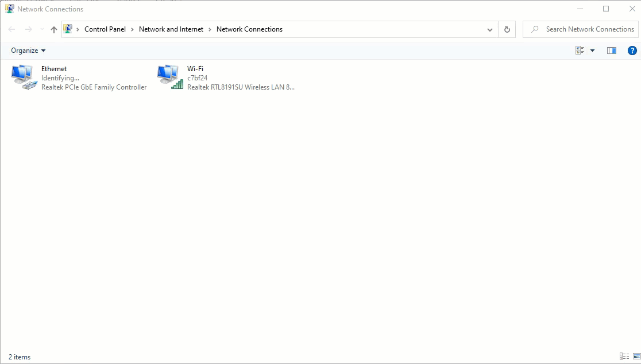Click the Wi-Fi connection name

(x=195, y=69)
